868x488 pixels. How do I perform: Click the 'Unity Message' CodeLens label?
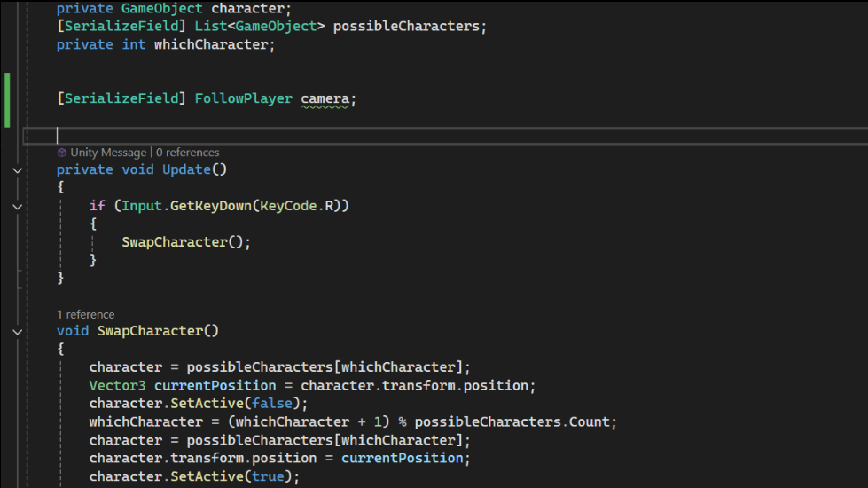(108, 153)
